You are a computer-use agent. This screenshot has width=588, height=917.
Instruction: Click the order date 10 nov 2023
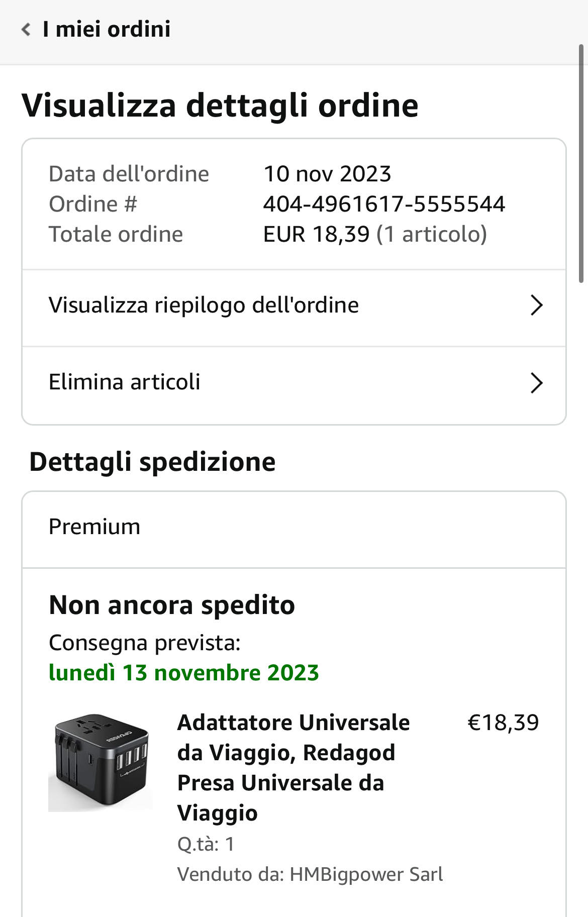(x=327, y=174)
